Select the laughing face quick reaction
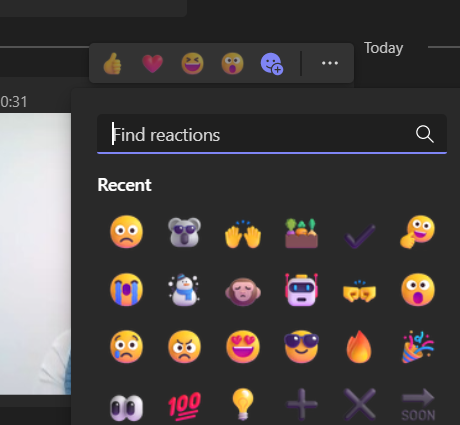The width and height of the screenshot is (460, 425). [192, 63]
